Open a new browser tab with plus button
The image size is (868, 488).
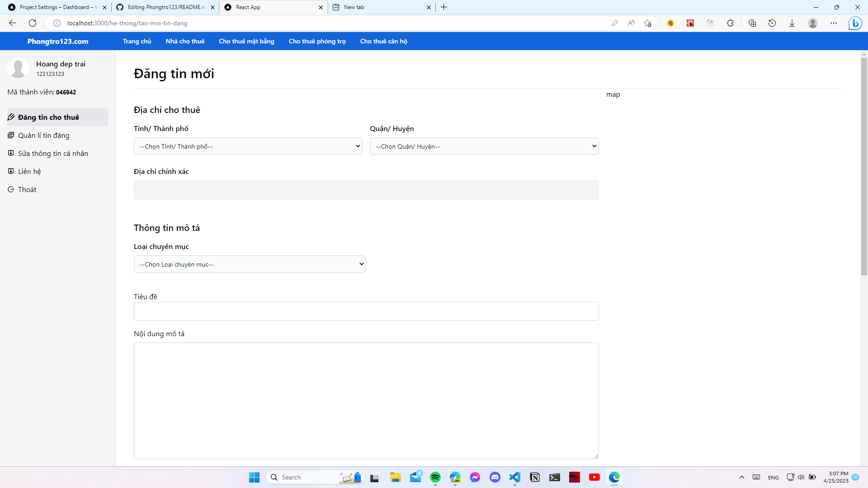pyautogui.click(x=444, y=7)
